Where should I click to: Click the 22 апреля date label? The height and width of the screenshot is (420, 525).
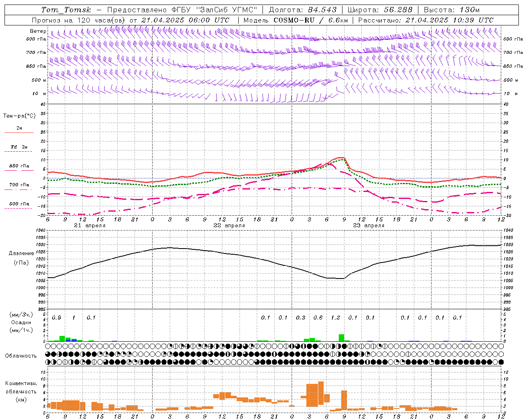coord(229,226)
